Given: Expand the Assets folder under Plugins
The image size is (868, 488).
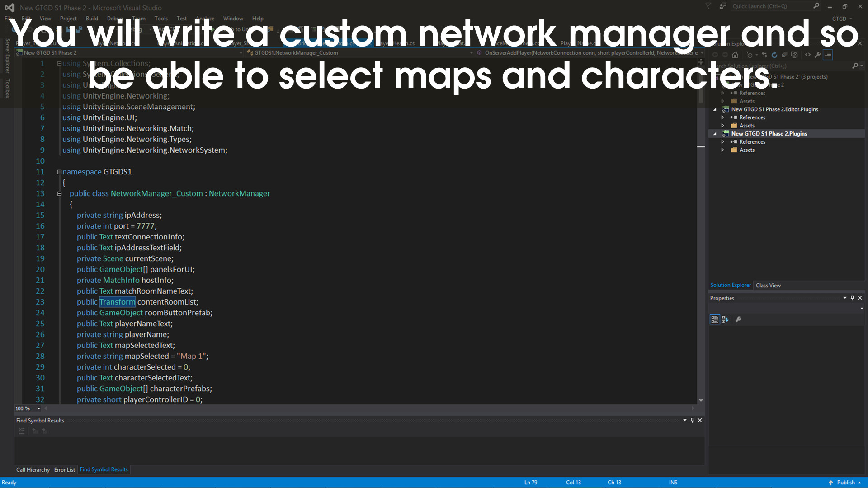Looking at the screenshot, I should pyautogui.click(x=722, y=150).
